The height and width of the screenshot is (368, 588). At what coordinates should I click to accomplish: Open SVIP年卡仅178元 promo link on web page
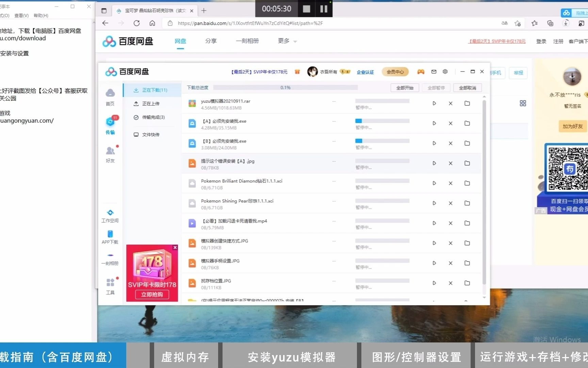[497, 41]
